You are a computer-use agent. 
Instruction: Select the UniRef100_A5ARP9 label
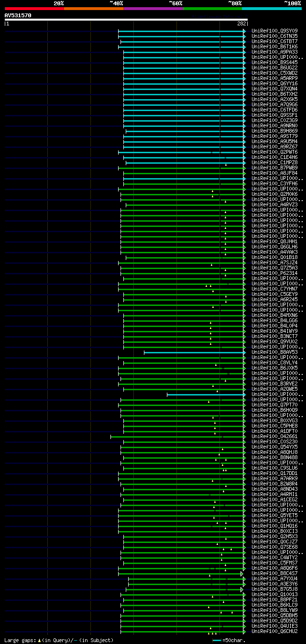coord(274,78)
